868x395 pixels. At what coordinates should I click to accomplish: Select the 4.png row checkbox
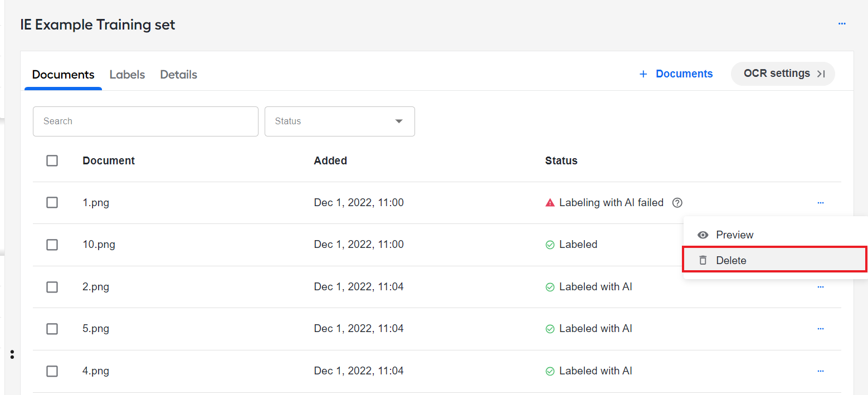click(x=52, y=371)
